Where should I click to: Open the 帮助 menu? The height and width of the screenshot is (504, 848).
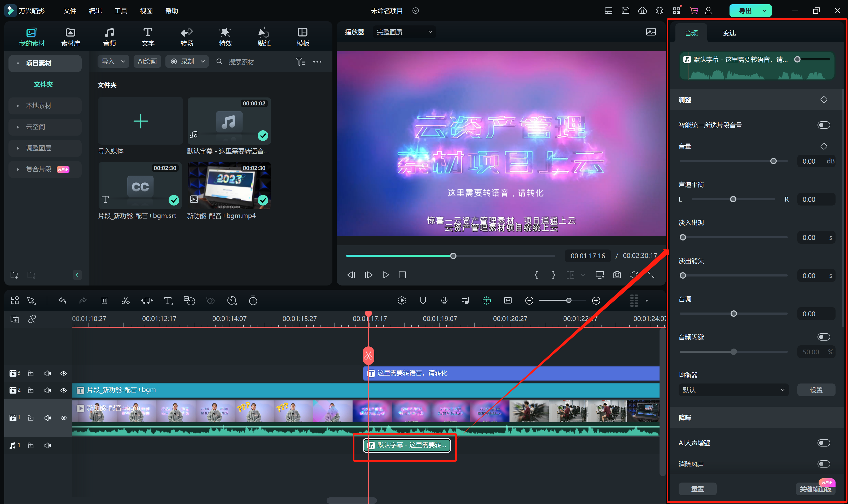(172, 11)
